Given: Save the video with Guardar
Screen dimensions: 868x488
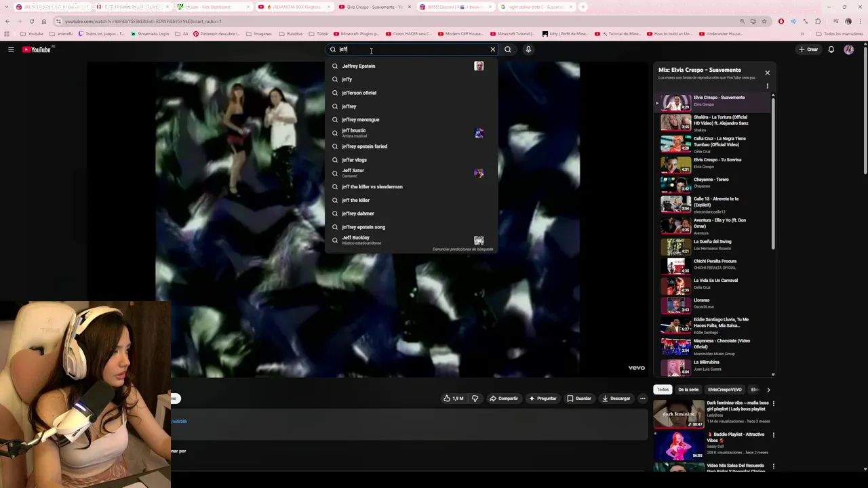Looking at the screenshot, I should (579, 399).
